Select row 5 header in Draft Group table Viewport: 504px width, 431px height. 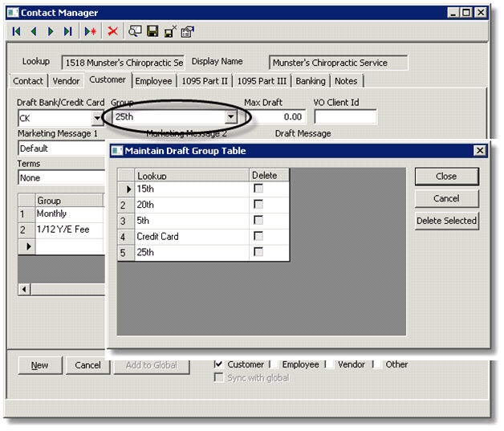tap(126, 253)
